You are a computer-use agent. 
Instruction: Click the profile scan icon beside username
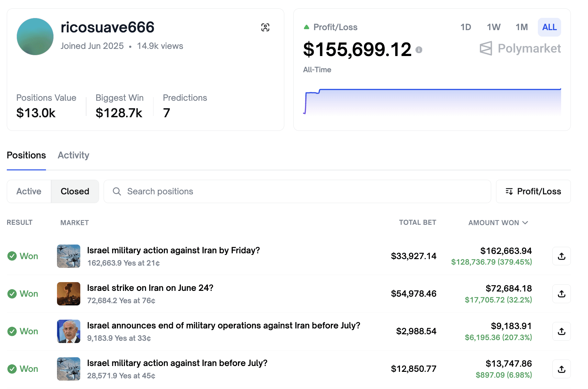[265, 28]
